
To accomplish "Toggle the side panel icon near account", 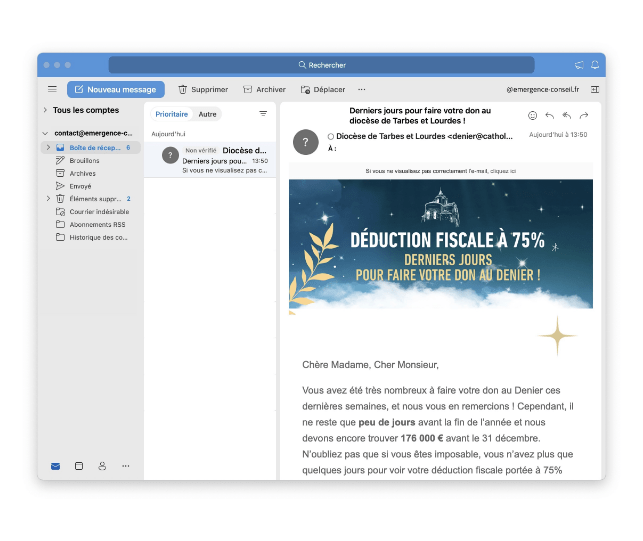I will pos(595,89).
